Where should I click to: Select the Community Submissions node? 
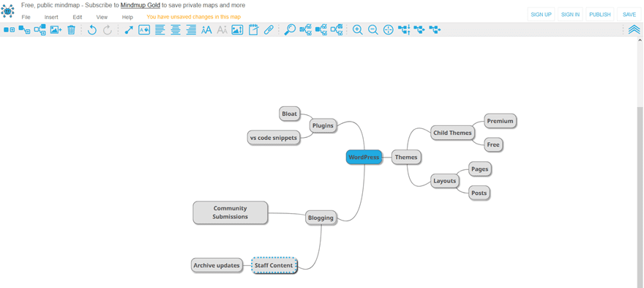pyautogui.click(x=231, y=213)
